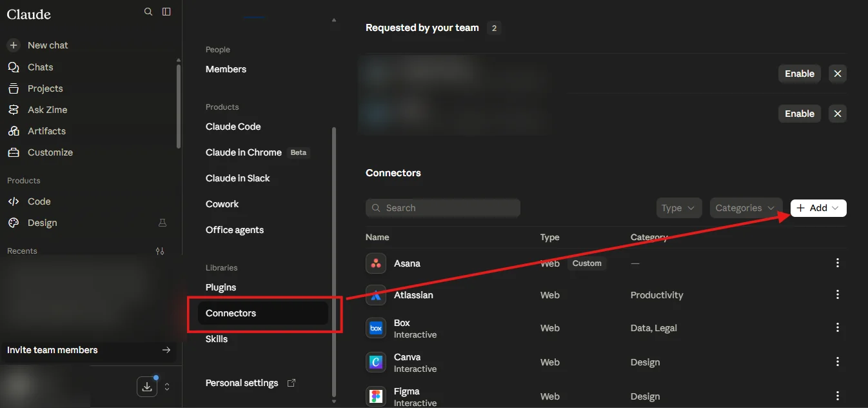Open Office agents settings

coord(235,230)
